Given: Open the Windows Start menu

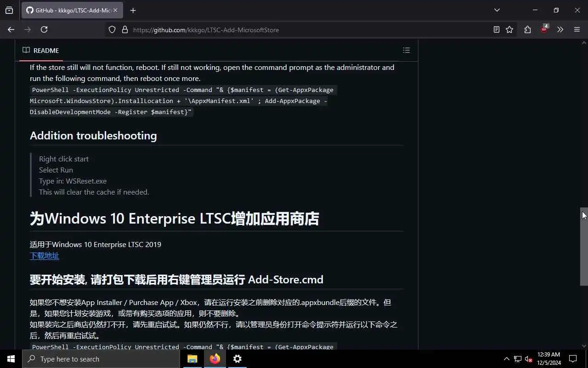Looking at the screenshot, I should click(11, 359).
